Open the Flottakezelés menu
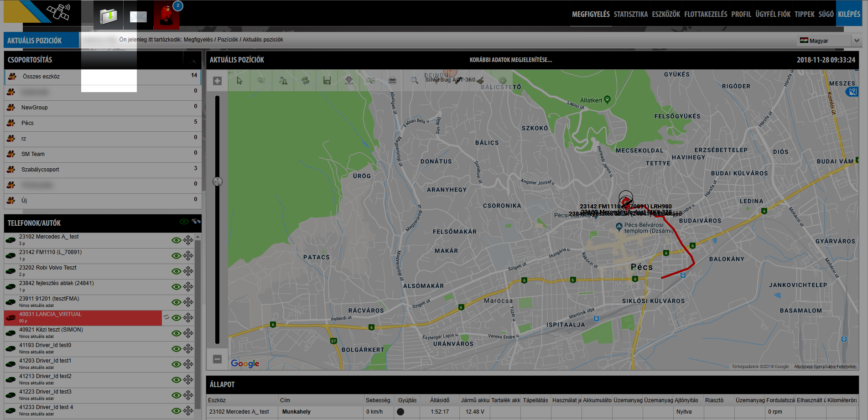 (x=705, y=14)
